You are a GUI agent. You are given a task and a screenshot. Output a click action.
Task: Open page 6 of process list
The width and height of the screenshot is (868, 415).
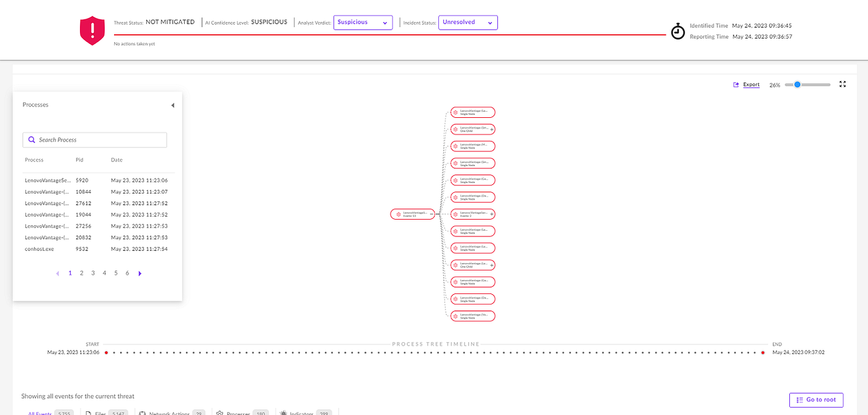click(x=127, y=273)
